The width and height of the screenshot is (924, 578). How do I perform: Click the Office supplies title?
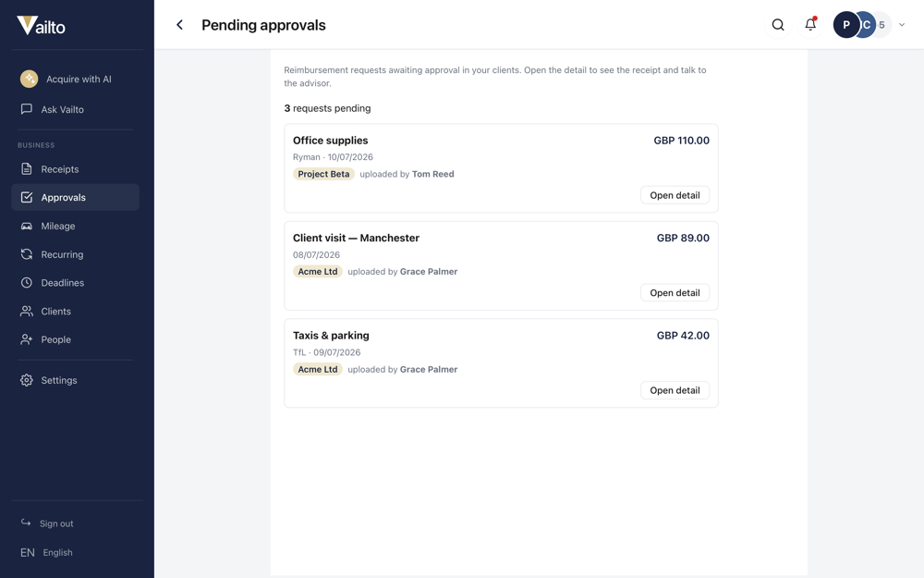[331, 141]
